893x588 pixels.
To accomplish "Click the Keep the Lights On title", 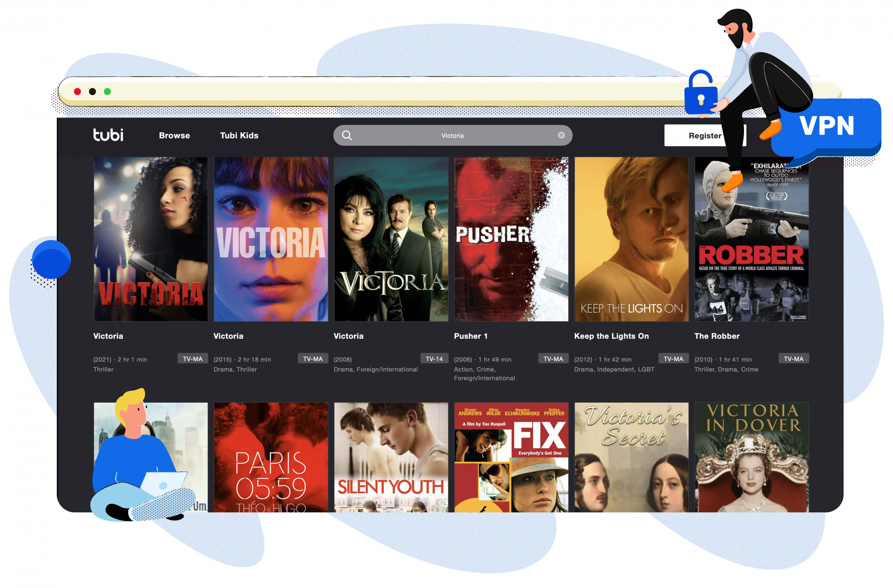I will [611, 336].
